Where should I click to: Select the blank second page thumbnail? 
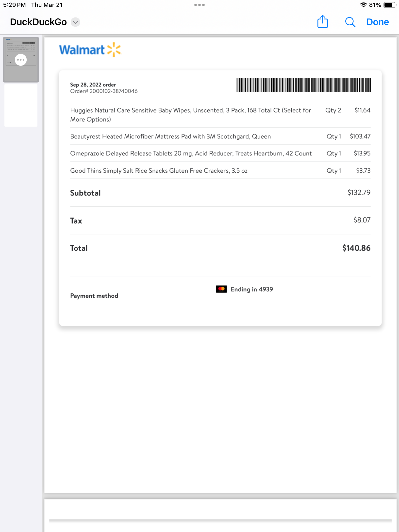click(21, 105)
